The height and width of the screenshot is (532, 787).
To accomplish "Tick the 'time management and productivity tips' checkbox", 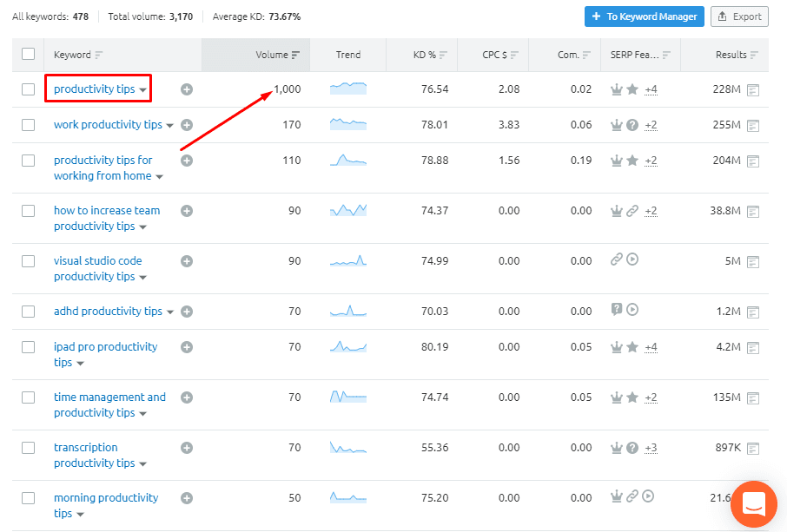I will click(28, 397).
